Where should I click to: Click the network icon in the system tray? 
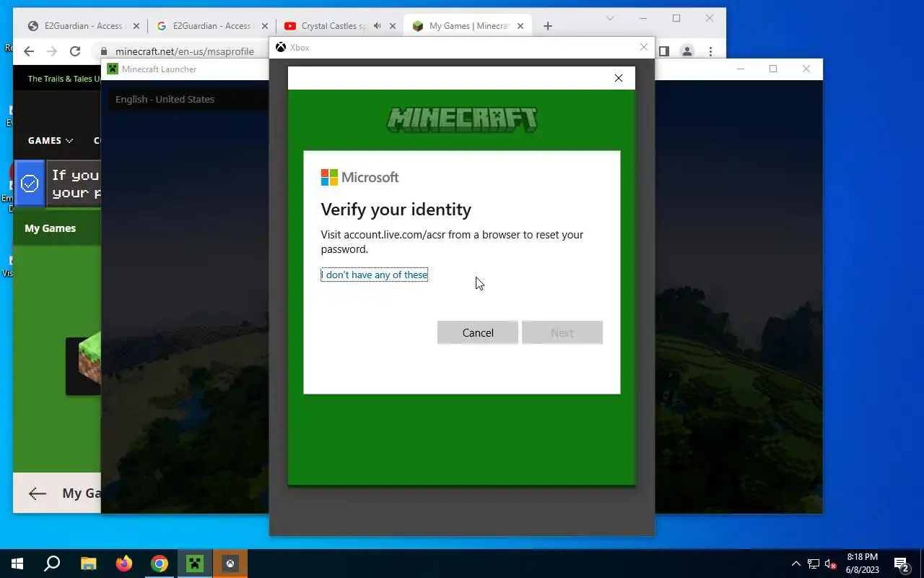[x=814, y=564]
